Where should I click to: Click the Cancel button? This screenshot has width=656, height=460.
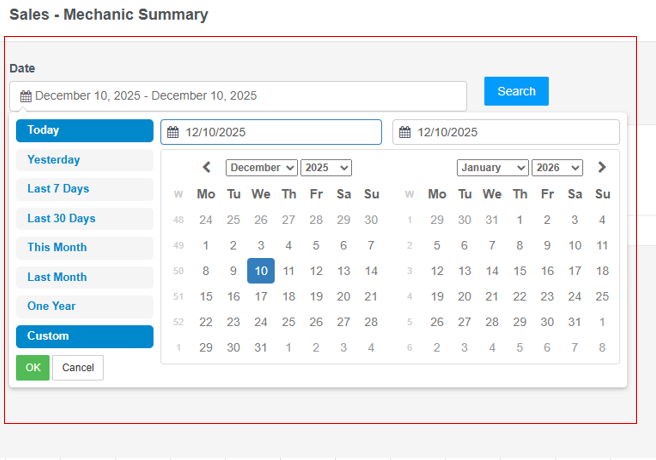pyautogui.click(x=78, y=368)
